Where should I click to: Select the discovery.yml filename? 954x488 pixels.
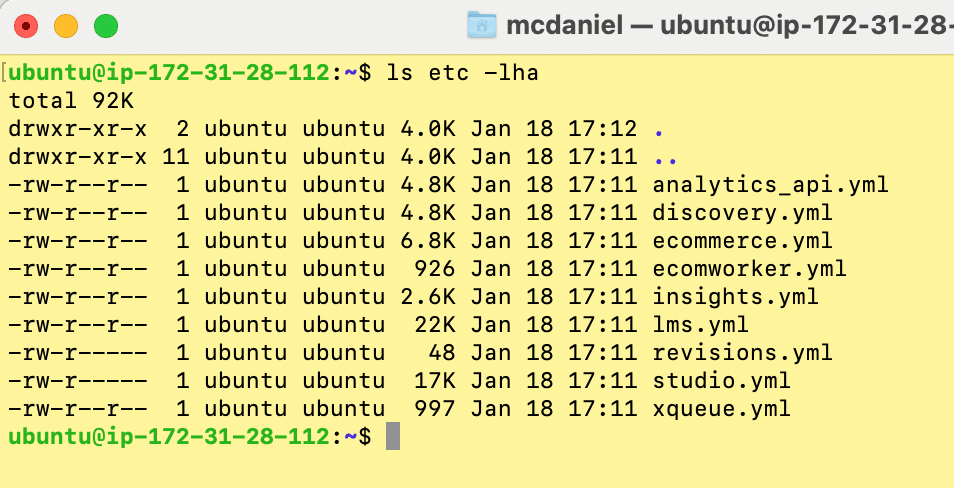(x=742, y=213)
